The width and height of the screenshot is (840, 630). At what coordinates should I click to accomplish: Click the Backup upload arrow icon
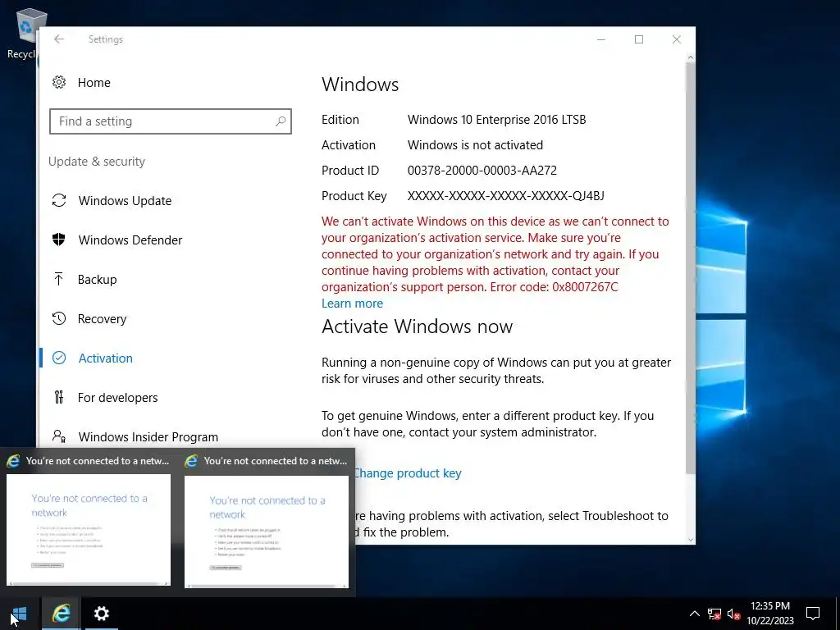[59, 279]
